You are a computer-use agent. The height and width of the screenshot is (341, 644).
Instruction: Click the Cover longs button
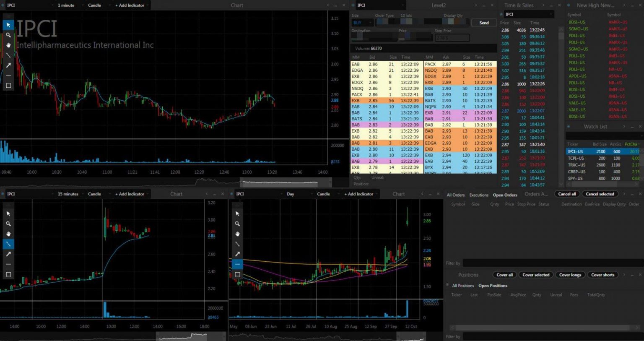(570, 275)
